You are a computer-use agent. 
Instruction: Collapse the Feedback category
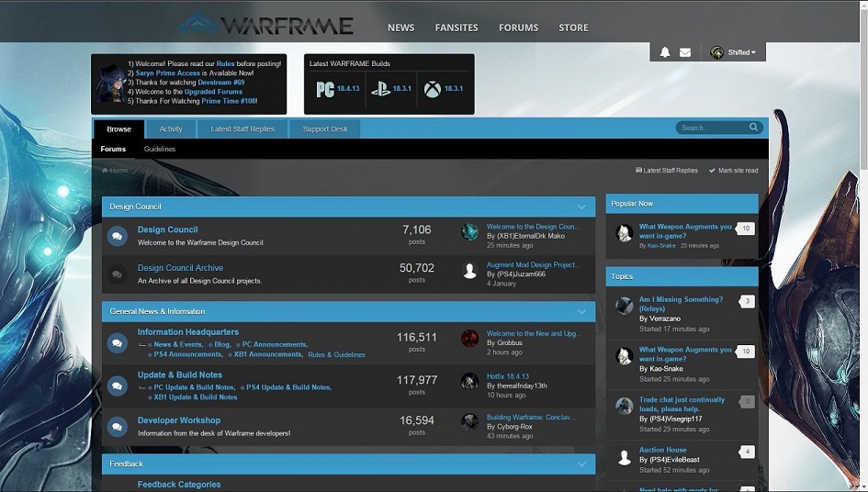[581, 464]
